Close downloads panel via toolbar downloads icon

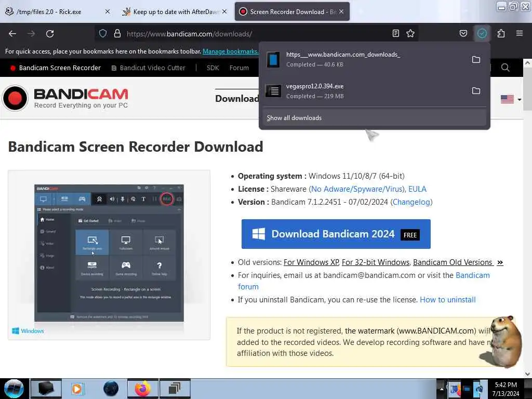click(482, 34)
